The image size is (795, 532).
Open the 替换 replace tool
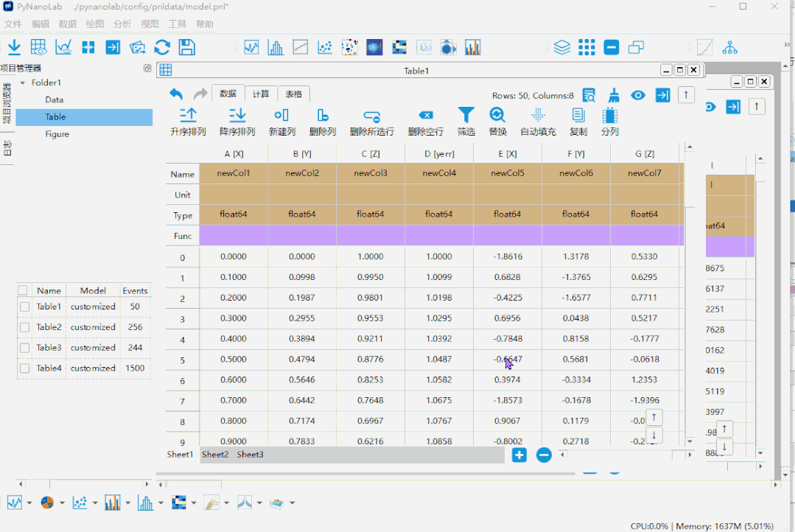coord(497,122)
